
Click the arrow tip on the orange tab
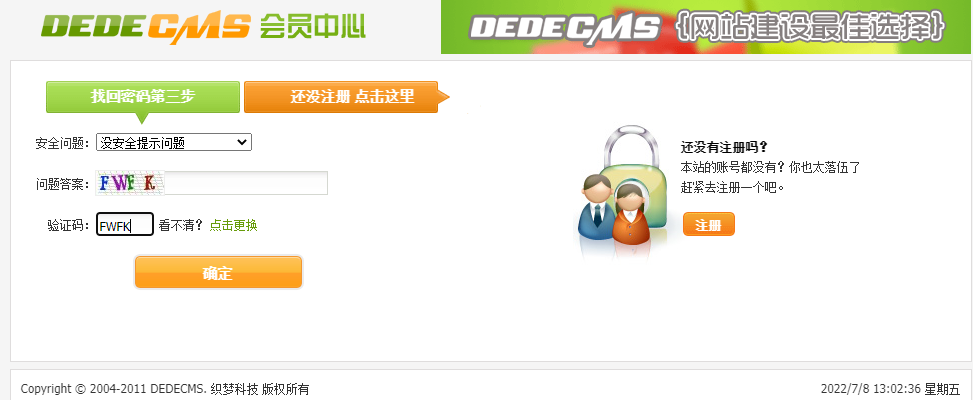pos(443,97)
